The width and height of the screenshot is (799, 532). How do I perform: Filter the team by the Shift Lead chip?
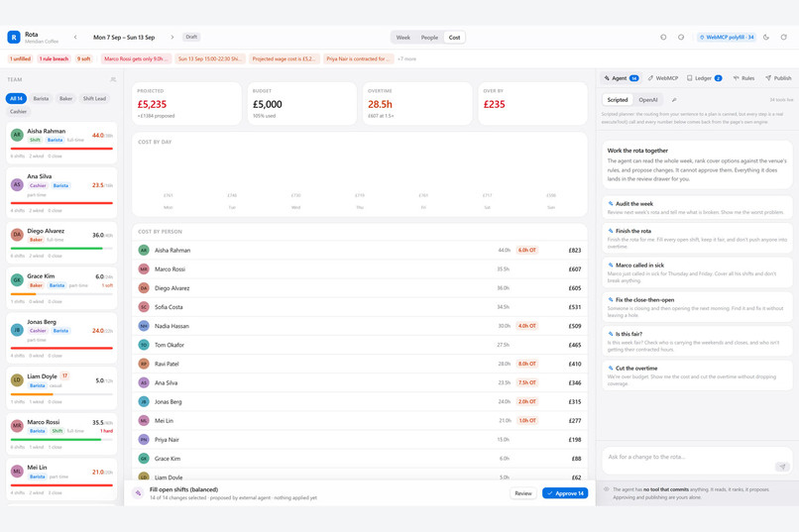pos(94,98)
